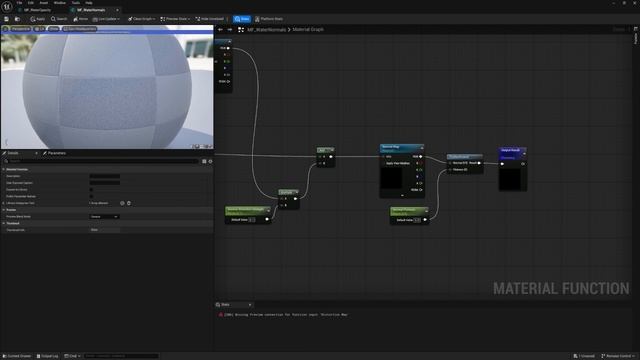Image resolution: width=640 pixels, height=360 pixels.
Task: Select the FlattenNormal node header
Action: pyautogui.click(x=465, y=157)
